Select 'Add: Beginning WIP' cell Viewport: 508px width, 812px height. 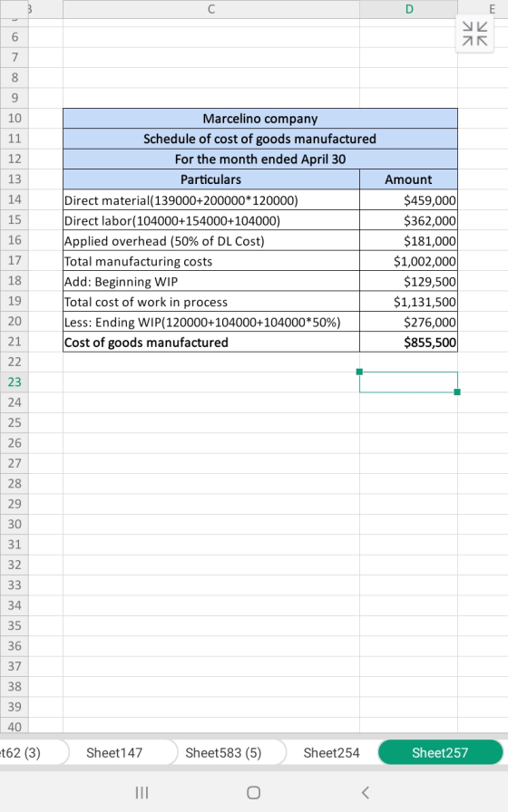211,281
